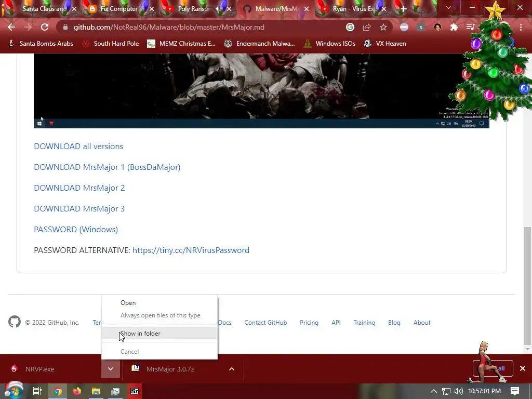The image size is (532, 399).
Task: Switch to the Ryan - Virus tab
Action: coord(353,9)
